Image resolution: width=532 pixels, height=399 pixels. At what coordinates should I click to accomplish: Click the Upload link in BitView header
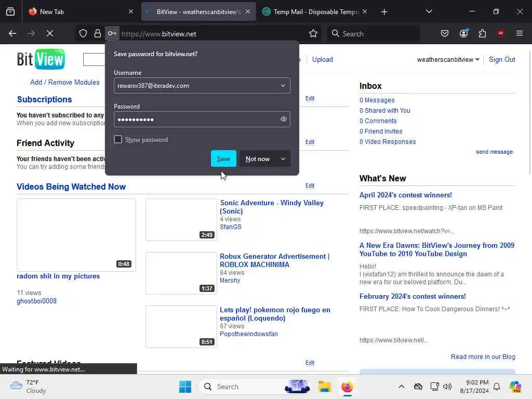tap(322, 59)
